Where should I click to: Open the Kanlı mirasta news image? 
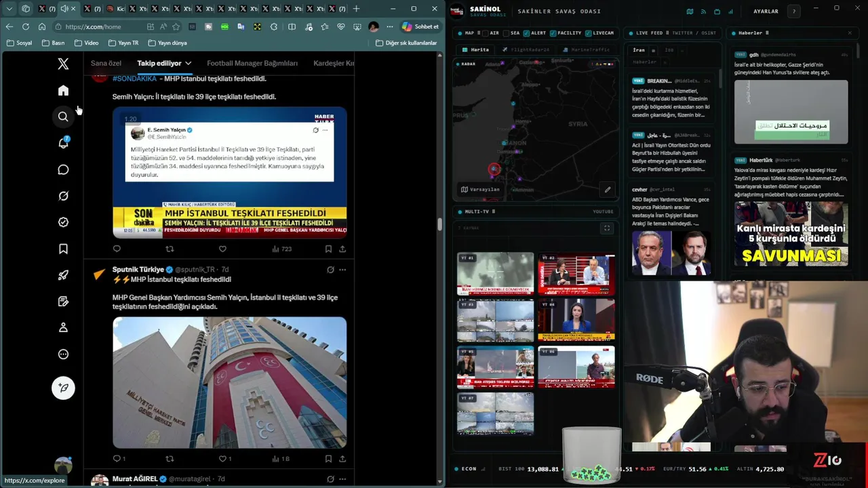pos(791,234)
